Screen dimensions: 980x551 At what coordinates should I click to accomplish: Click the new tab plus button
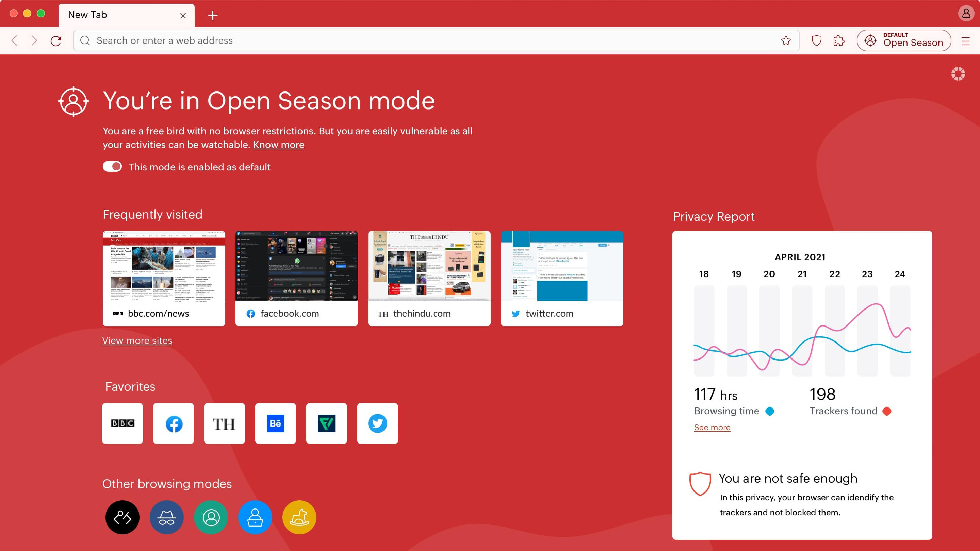tap(213, 15)
